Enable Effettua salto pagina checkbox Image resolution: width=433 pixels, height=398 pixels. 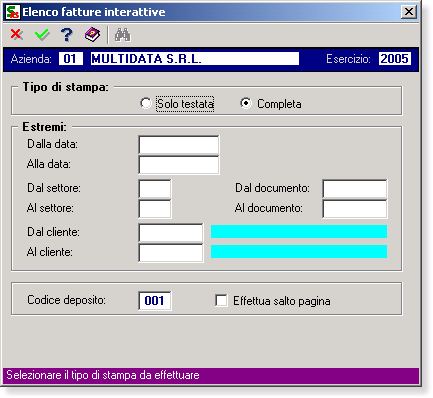(221, 300)
